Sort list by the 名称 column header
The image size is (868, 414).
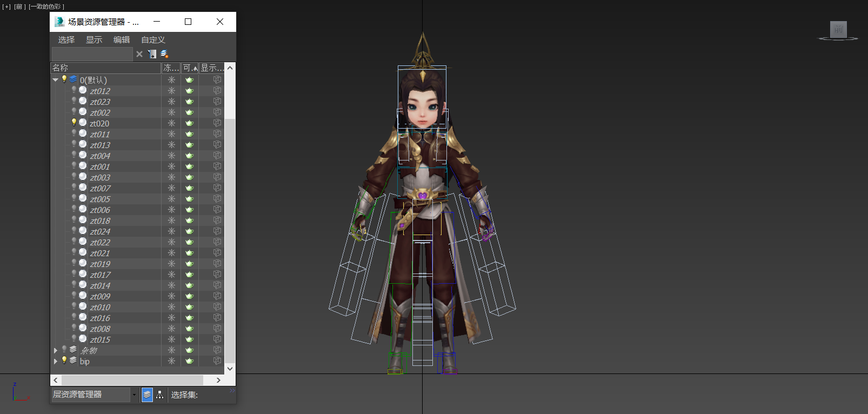[x=105, y=68]
